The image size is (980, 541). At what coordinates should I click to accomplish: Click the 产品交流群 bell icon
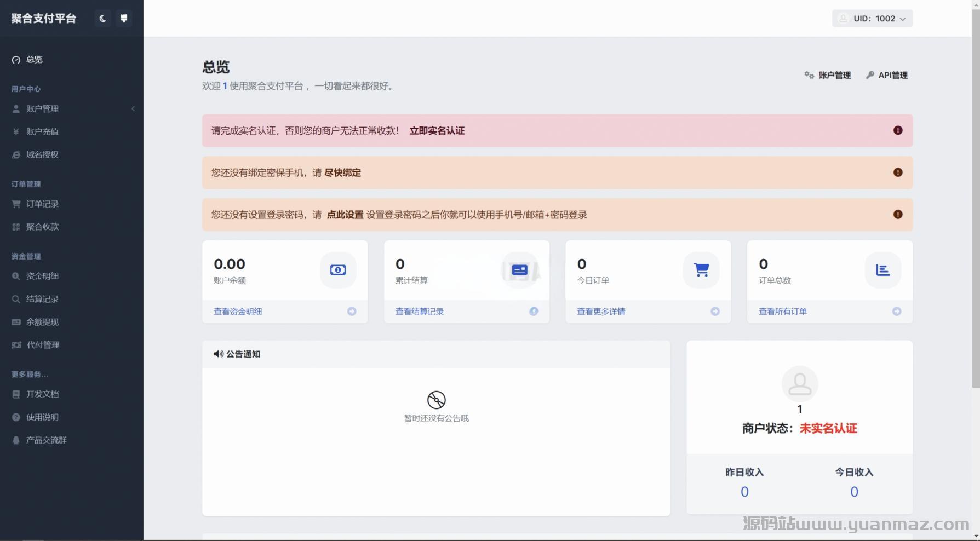click(15, 440)
